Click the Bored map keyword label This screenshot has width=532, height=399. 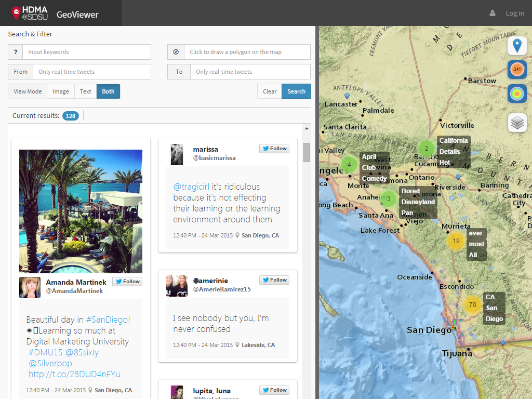[410, 191]
